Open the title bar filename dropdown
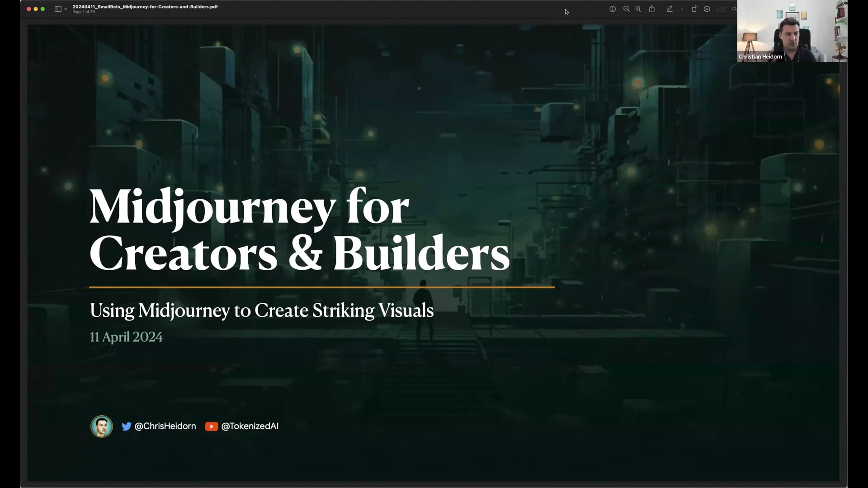The height and width of the screenshot is (488, 868). coord(146,7)
